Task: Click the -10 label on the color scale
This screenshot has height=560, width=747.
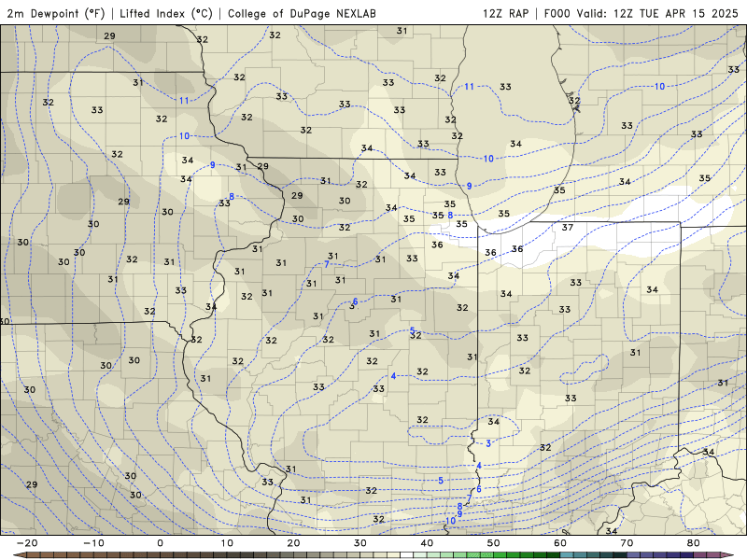Action: [x=93, y=543]
